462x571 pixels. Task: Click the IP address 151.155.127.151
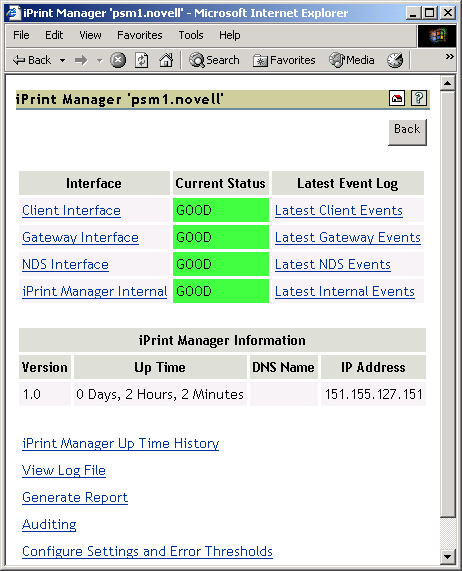(374, 394)
